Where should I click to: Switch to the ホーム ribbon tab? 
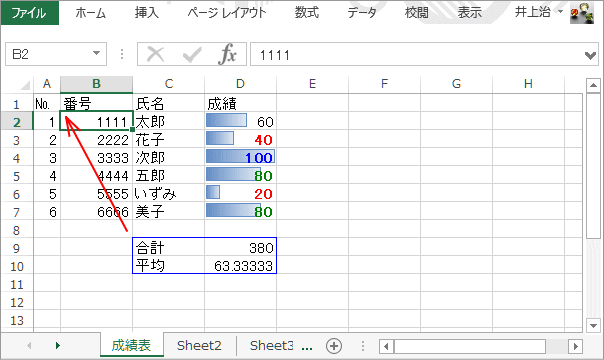coord(91,13)
